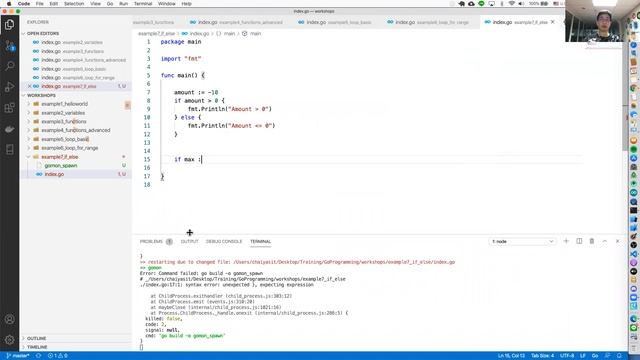Open the Terminal menu
The height and width of the screenshot is (360, 640).
(143, 4)
